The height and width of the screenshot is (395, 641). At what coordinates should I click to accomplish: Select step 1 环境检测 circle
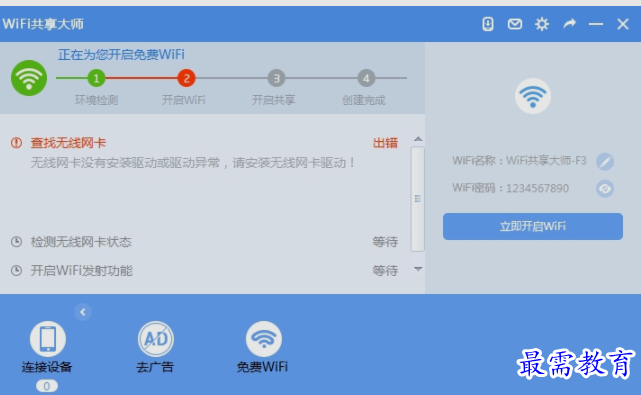click(x=96, y=78)
